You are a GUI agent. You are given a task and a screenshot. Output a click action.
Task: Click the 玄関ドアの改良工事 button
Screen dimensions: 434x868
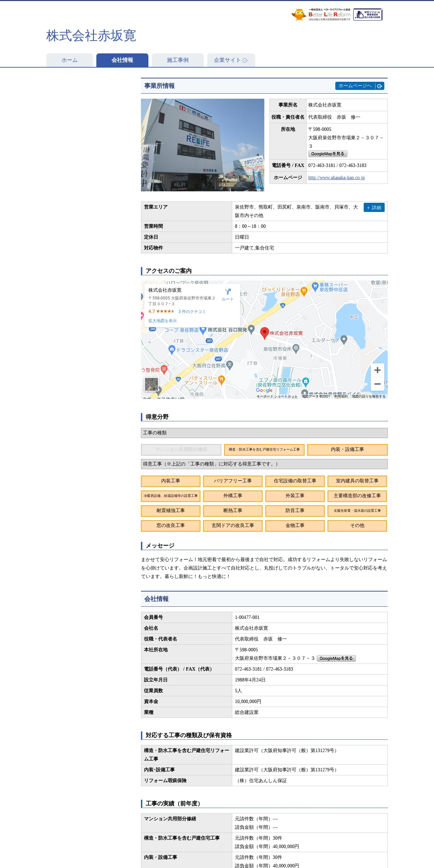pyautogui.click(x=233, y=526)
